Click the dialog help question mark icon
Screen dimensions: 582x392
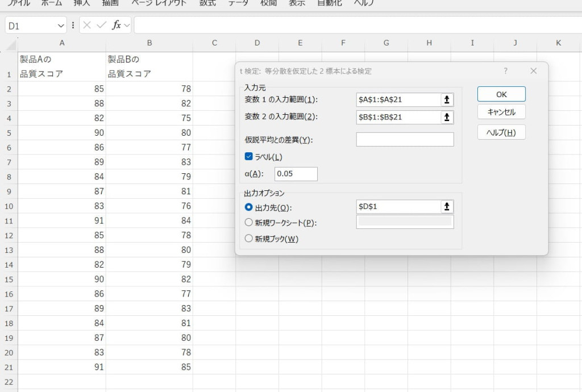pyautogui.click(x=505, y=71)
